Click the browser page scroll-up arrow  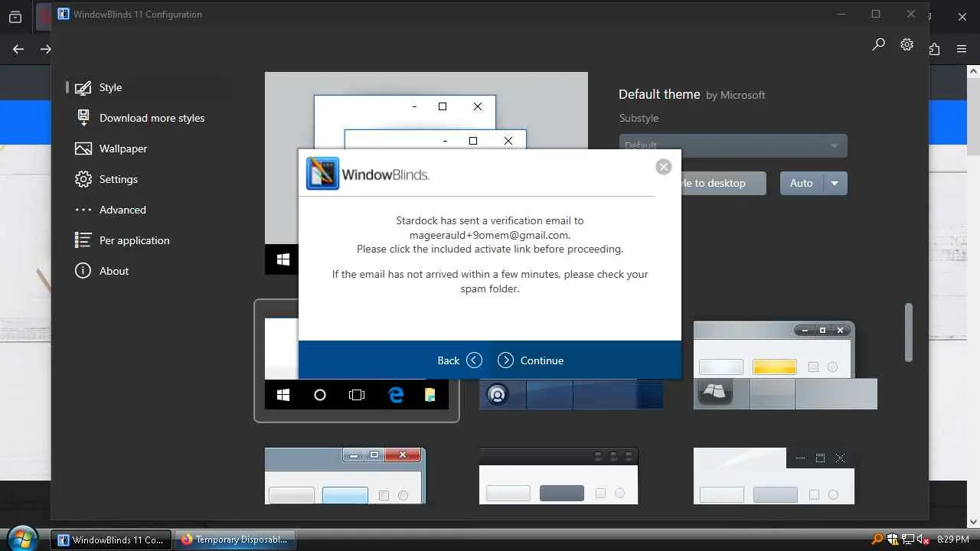tap(973, 71)
